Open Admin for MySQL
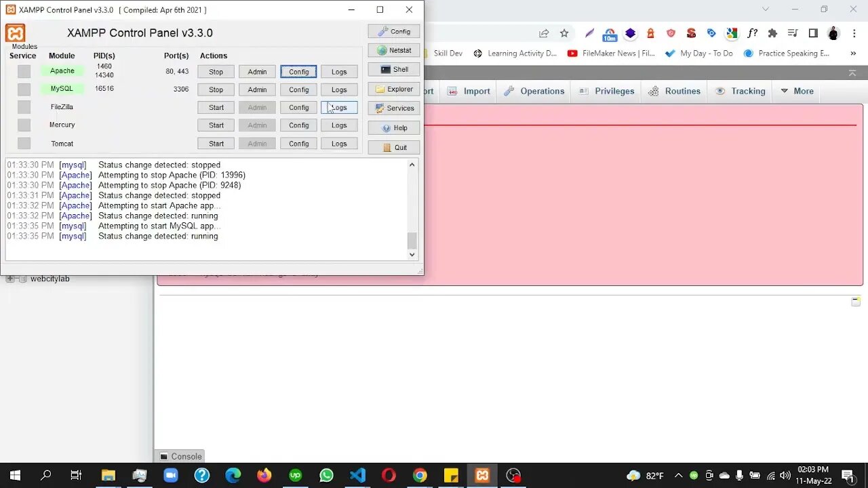 tap(257, 89)
